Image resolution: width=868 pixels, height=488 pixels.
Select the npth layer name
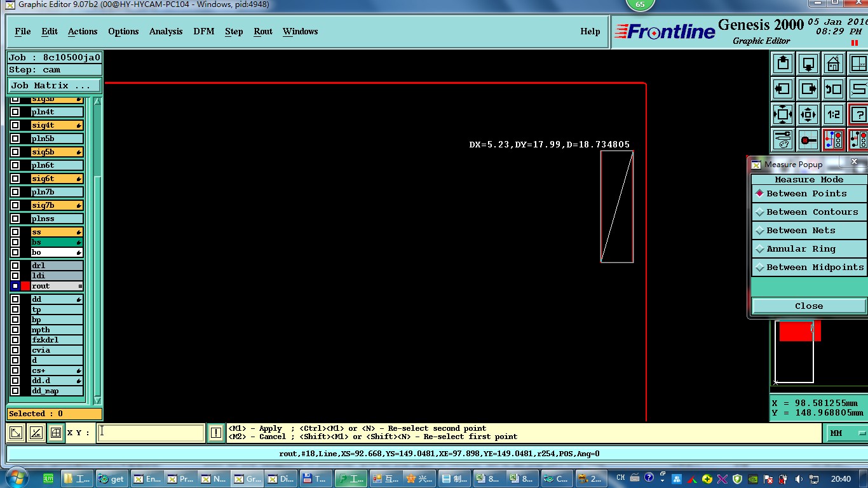click(57, 330)
